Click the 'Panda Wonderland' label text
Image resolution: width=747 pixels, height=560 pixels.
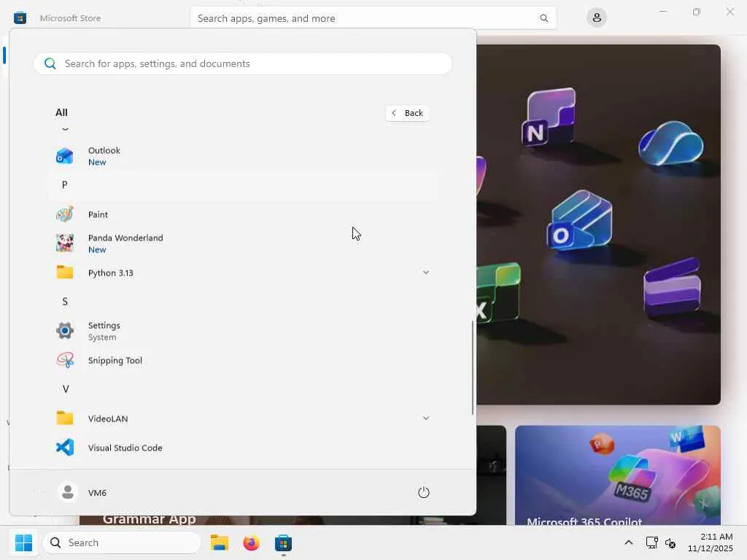tap(125, 238)
